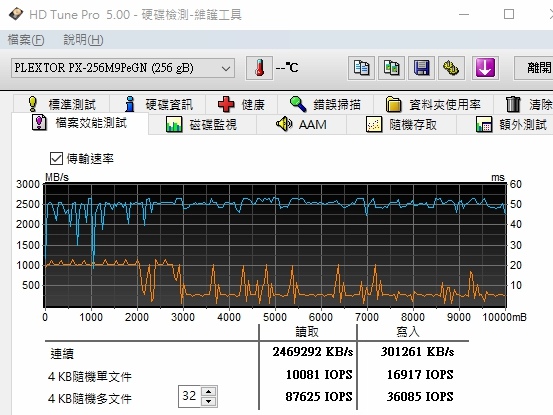Save screenshot using the floppy icon

coord(421,68)
